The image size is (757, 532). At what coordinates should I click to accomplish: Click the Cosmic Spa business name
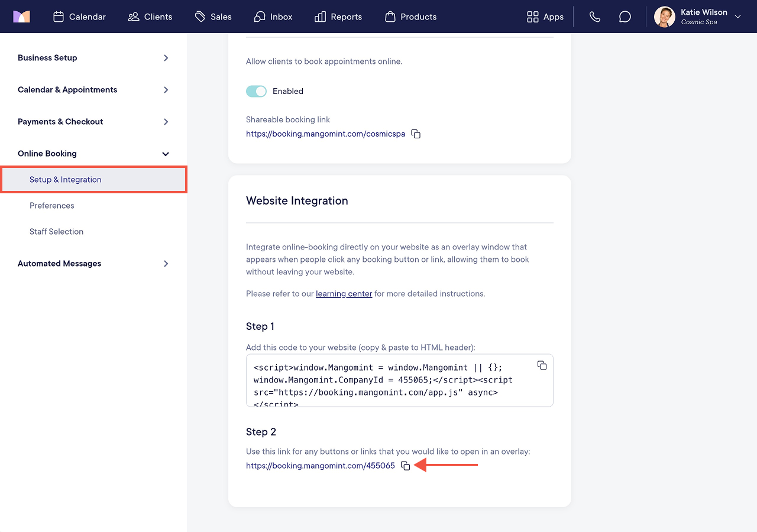pyautogui.click(x=699, y=22)
